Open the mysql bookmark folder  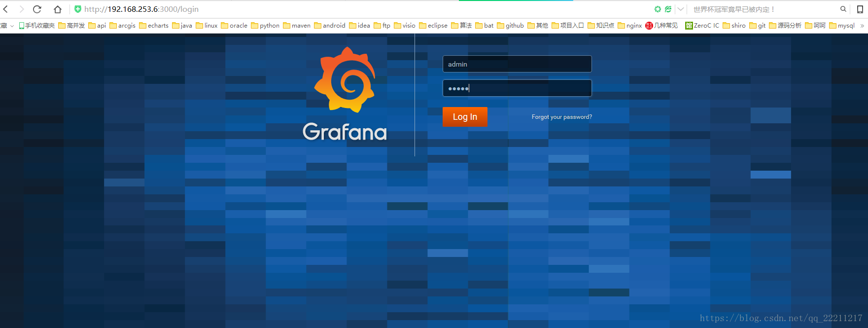tap(842, 26)
